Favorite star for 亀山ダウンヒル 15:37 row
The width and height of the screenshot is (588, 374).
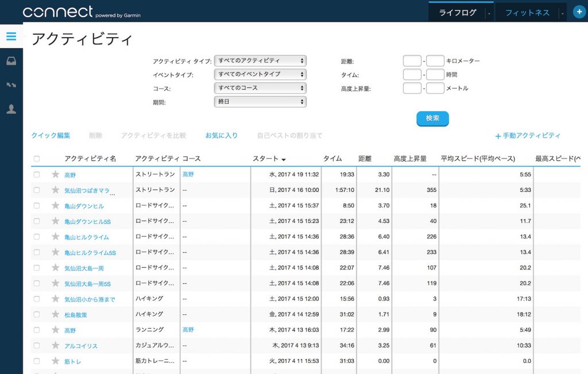pos(56,205)
